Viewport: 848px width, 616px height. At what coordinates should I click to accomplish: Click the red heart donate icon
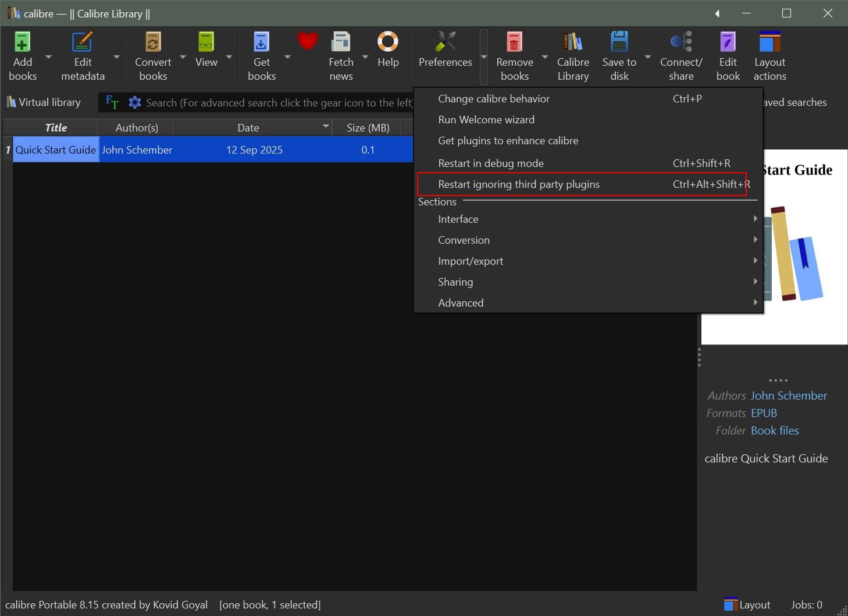[307, 41]
